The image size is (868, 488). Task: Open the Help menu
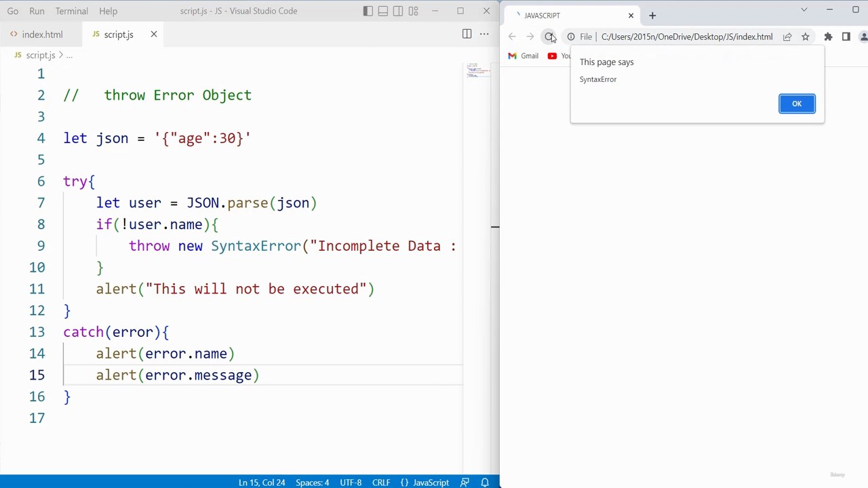tap(108, 11)
